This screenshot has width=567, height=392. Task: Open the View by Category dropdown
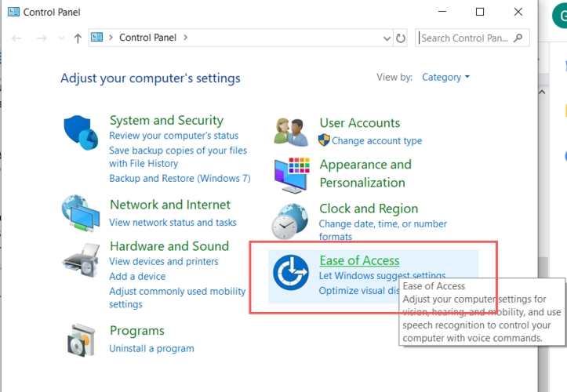tap(445, 77)
